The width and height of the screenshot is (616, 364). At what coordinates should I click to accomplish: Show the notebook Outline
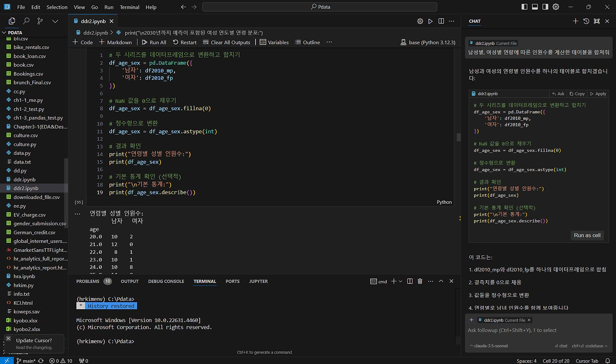(x=308, y=42)
